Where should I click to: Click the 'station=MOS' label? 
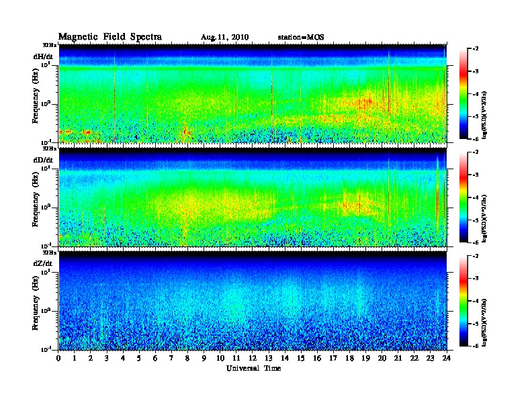click(x=301, y=38)
